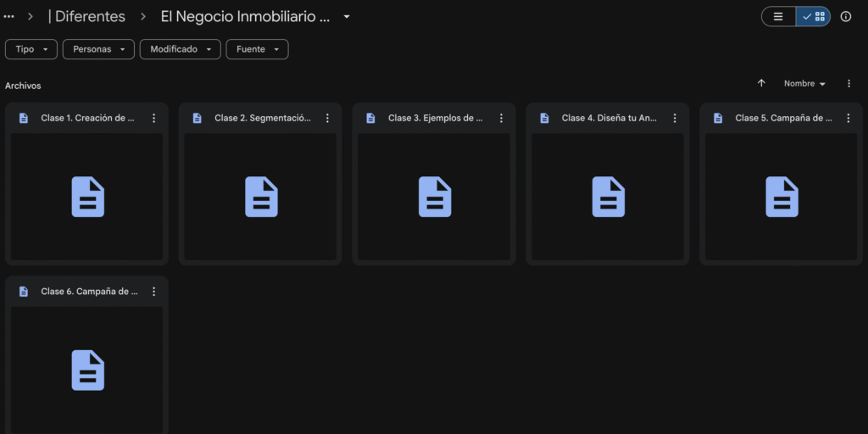
Task: Switch to list layout view
Action: point(778,17)
